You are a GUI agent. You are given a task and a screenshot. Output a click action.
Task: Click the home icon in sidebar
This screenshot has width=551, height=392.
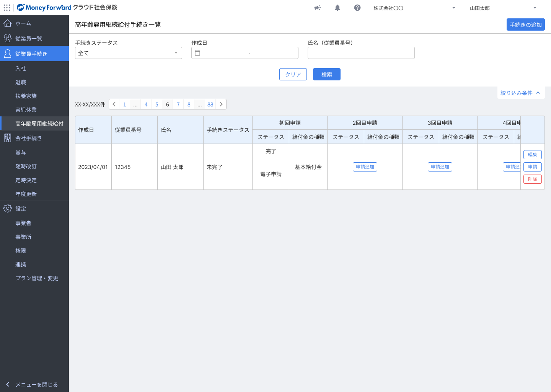click(x=7, y=23)
